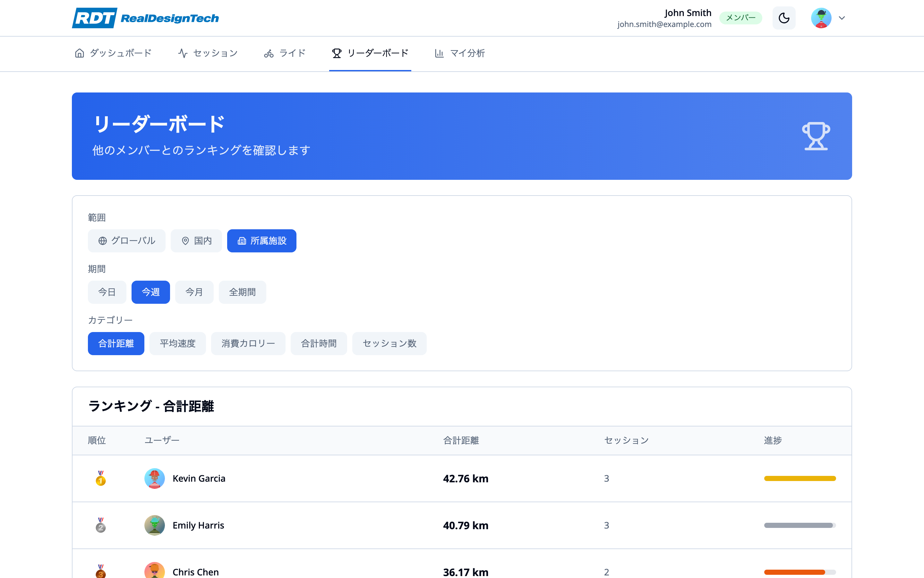
Task: Expand the account dropdown chevron
Action: click(x=842, y=18)
